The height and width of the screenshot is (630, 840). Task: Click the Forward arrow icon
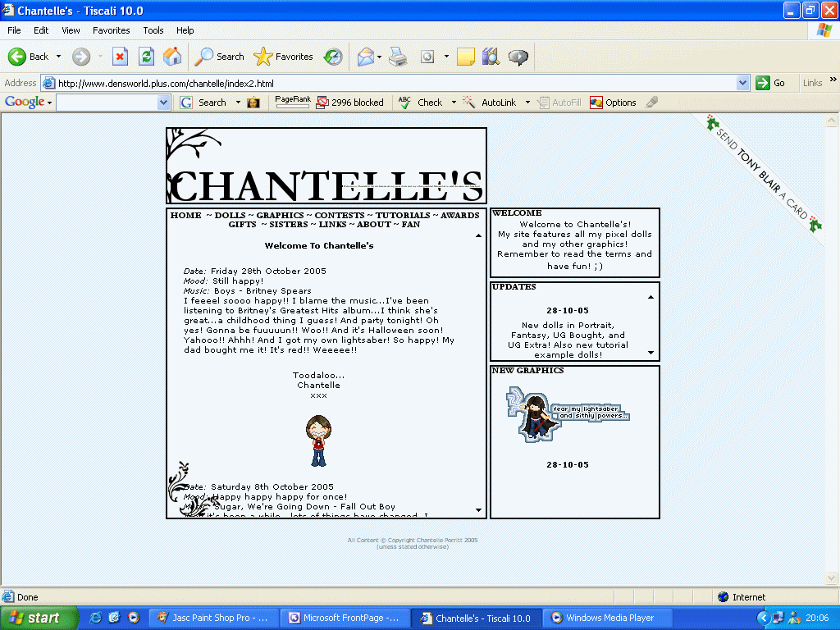coord(81,57)
